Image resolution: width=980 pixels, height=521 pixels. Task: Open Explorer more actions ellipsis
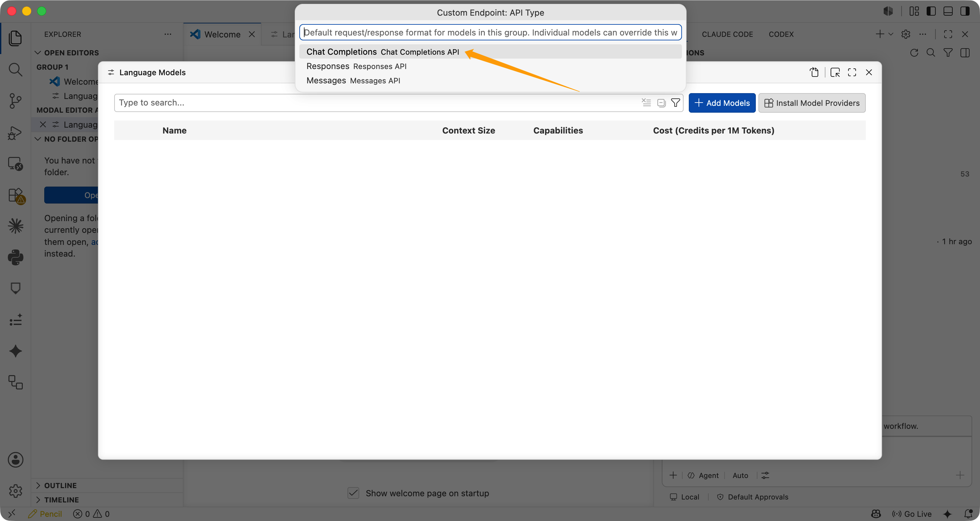(168, 34)
